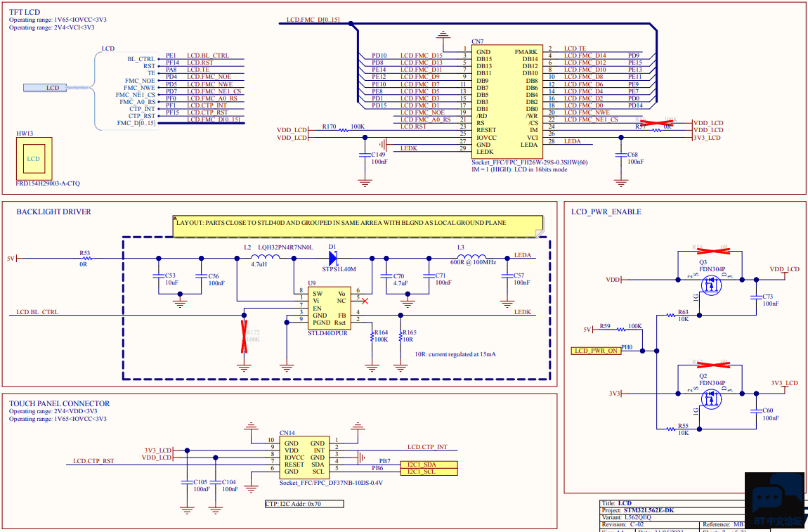Click the 'PH0' pin label near LCD_PWR_ON

627,347
